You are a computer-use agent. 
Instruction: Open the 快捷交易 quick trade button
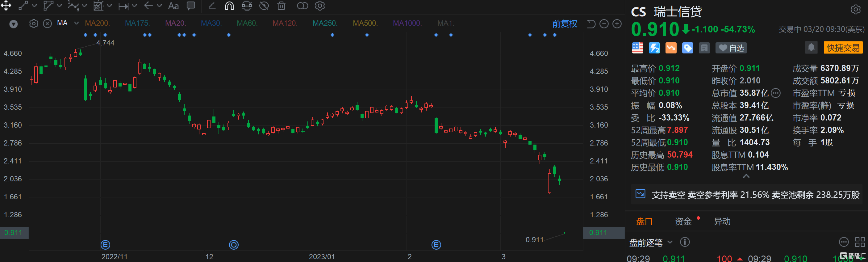click(x=843, y=48)
